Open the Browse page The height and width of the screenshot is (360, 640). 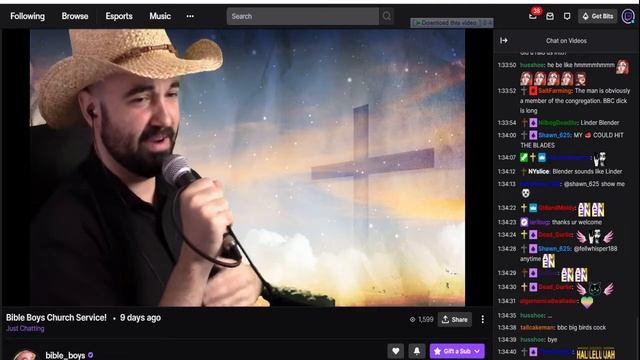click(x=75, y=16)
